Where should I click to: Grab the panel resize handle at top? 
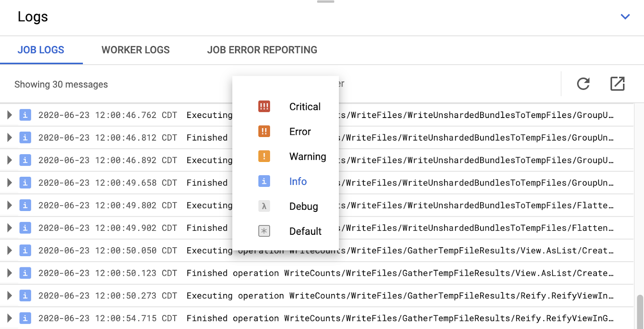(x=326, y=2)
